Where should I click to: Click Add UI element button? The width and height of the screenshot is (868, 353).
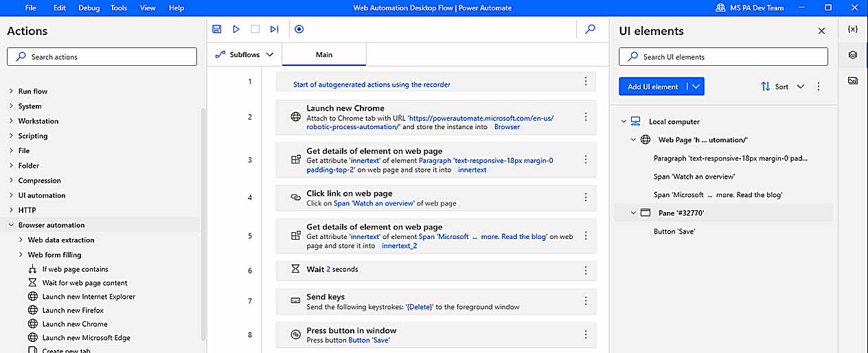coord(653,87)
